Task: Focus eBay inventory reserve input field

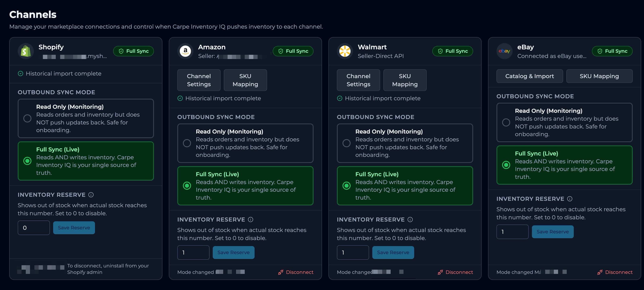Action: tap(512, 232)
